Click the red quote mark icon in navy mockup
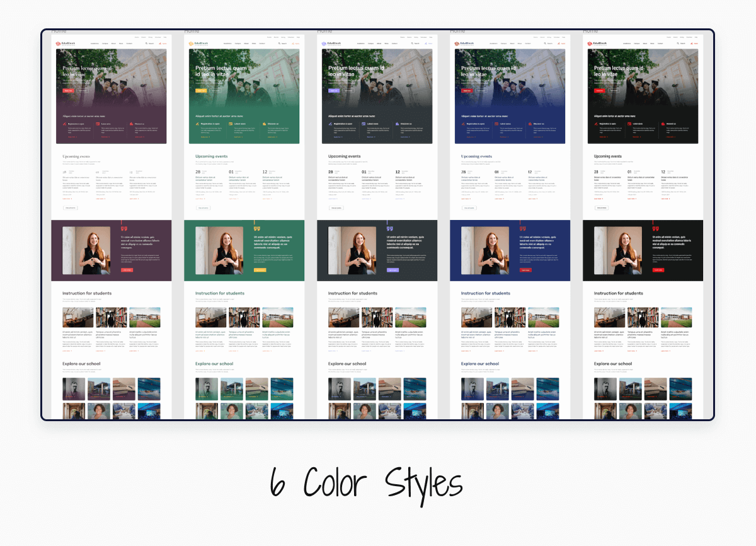This screenshot has width=756, height=546. coord(523,228)
